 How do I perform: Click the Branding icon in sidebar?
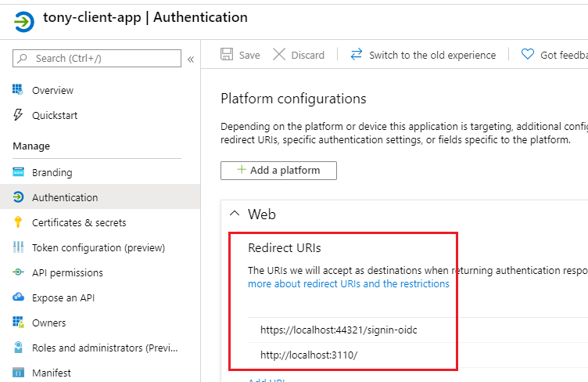pos(18,172)
